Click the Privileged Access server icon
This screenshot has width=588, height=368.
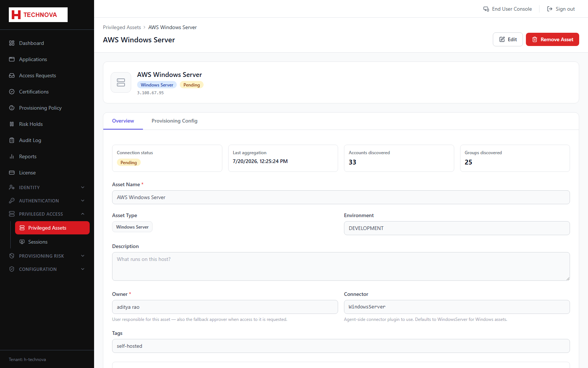click(12, 214)
